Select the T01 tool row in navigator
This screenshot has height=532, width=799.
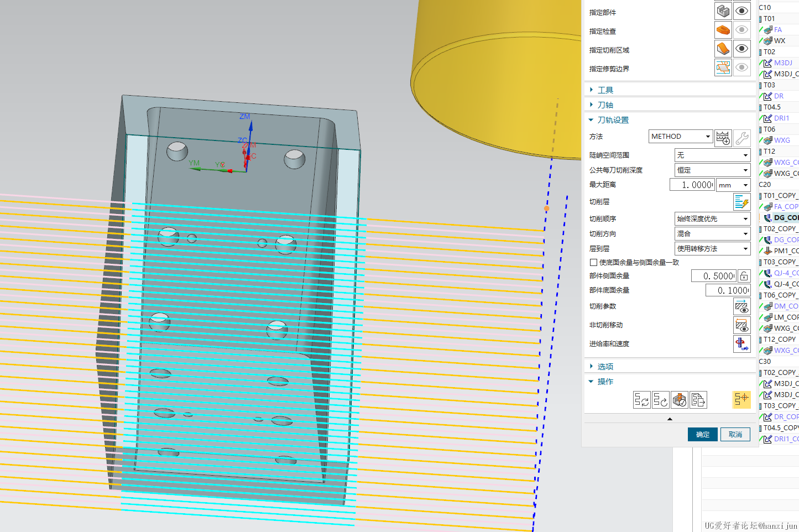click(769, 19)
